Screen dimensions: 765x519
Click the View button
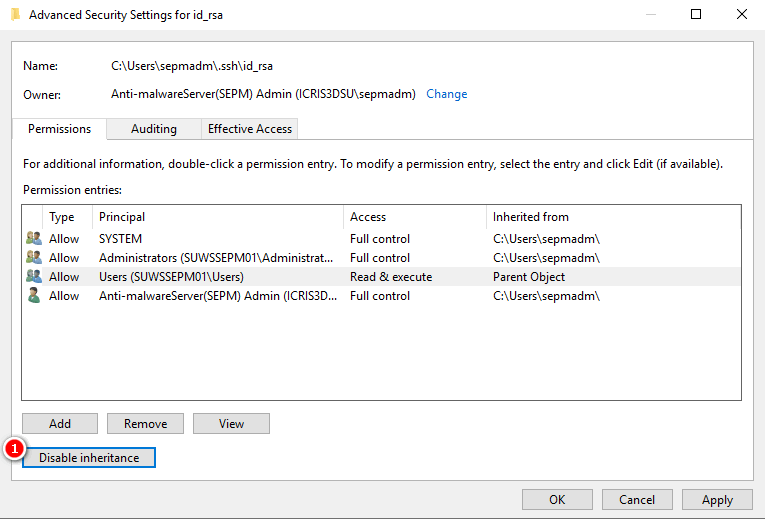[x=231, y=423]
